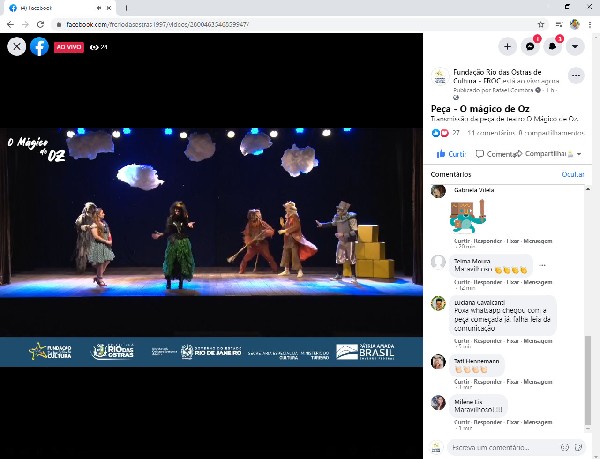600x459 pixels.
Task: Open the emoji picker in comment box
Action: tap(565, 447)
